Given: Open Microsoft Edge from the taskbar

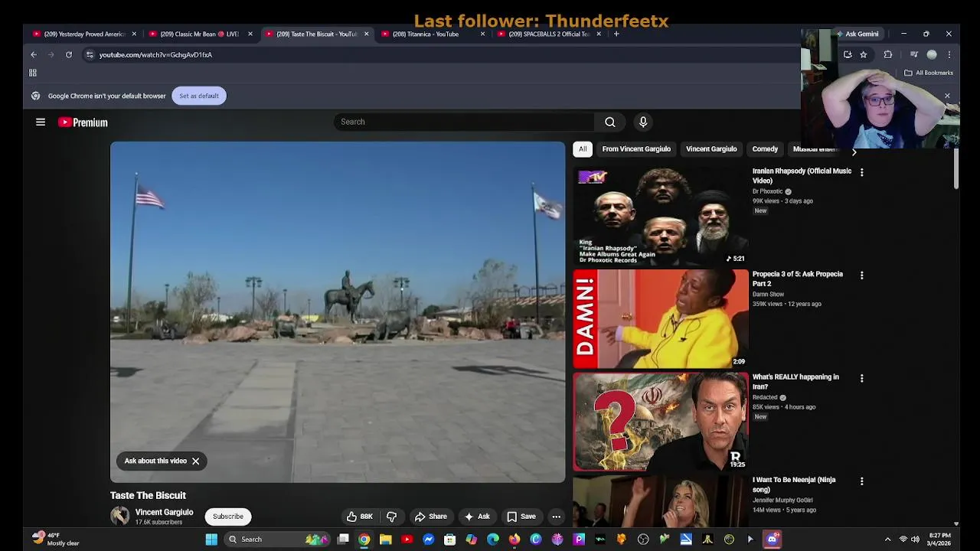Looking at the screenshot, I should point(493,540).
